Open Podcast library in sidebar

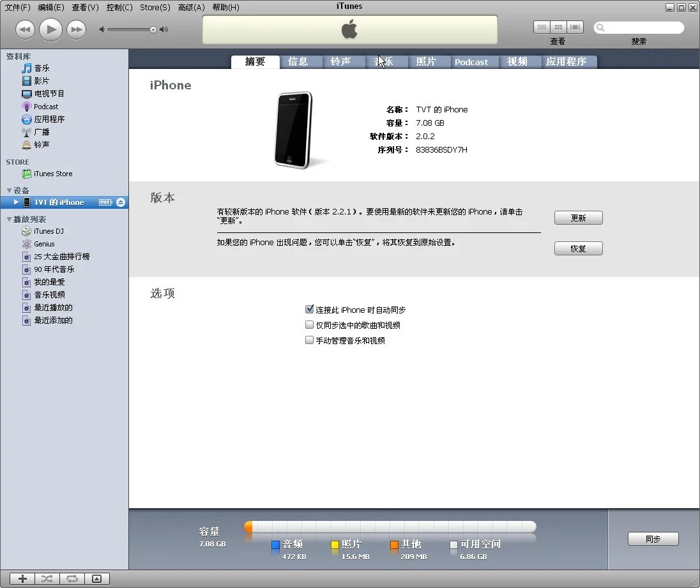[x=46, y=107]
